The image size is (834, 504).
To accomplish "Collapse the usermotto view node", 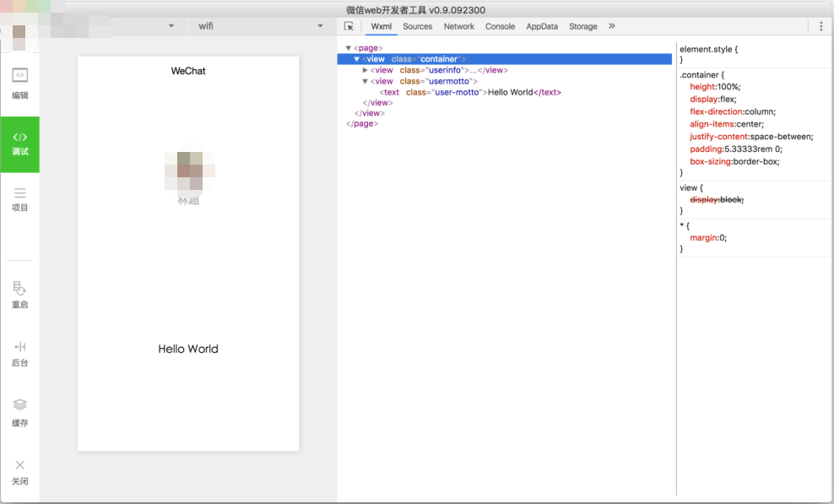I will point(365,82).
